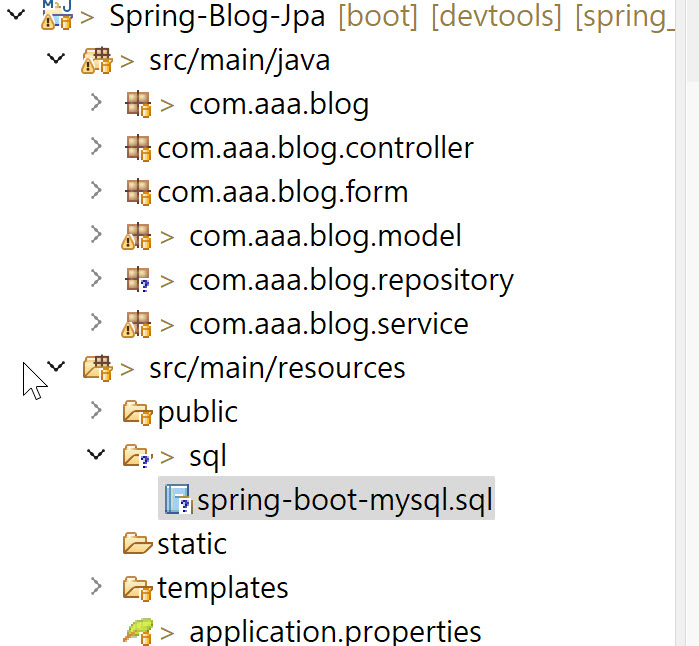The height and width of the screenshot is (646, 699).
Task: Expand the public folder
Action: 96,411
